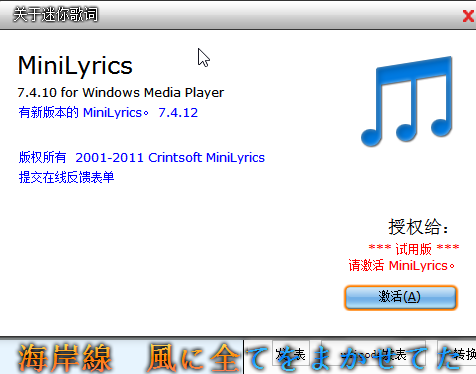476x374 pixels.
Task: Select the 7.4.10 for Windows Media Player text
Action: pyautogui.click(x=121, y=92)
